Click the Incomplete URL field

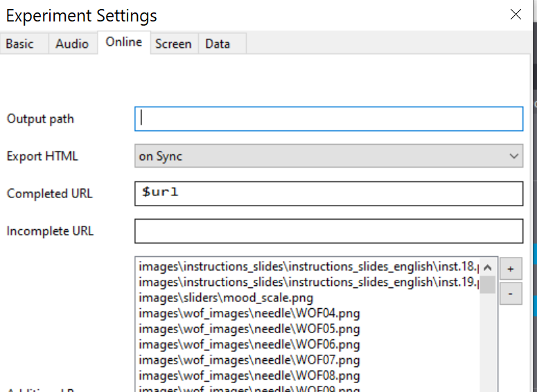click(x=328, y=231)
